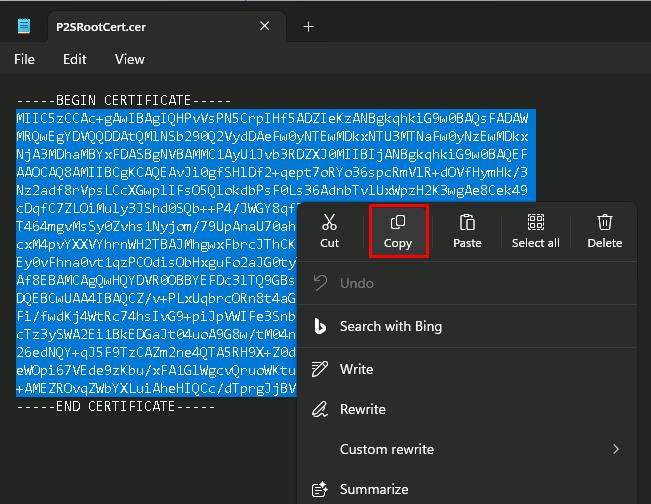Select Search with Bing menu entry
Viewport: 651px width, 504px height.
pos(390,326)
